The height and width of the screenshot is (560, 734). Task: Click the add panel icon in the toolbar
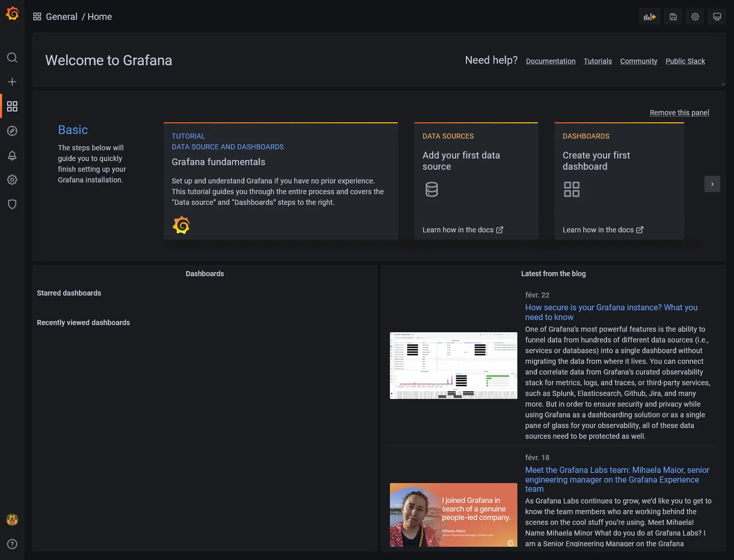point(649,16)
